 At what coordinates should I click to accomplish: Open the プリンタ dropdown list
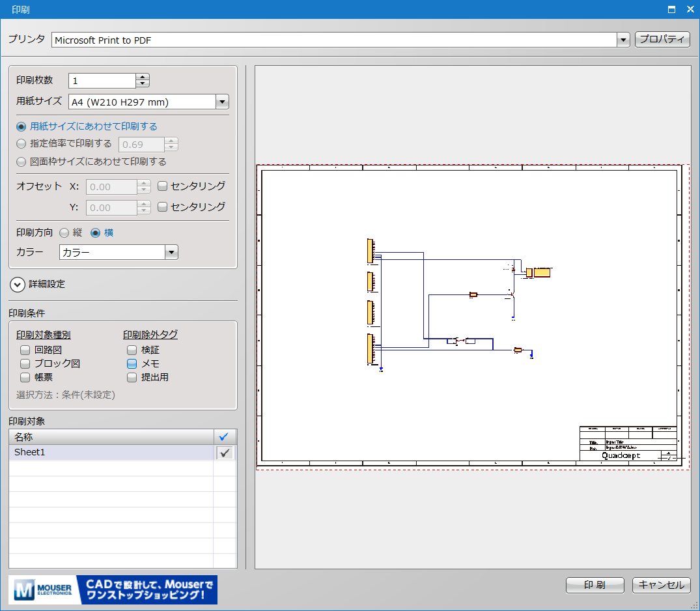click(623, 40)
